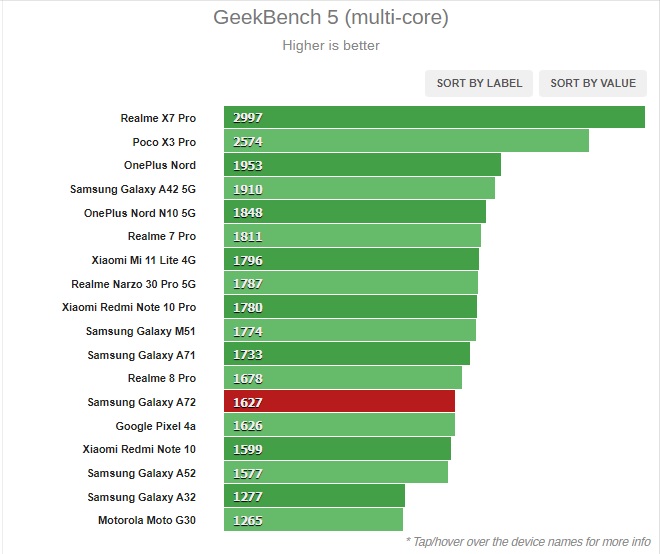Screen dimensions: 660x554
Task: Click the Realme X7 Pro 2997 bar
Action: (x=434, y=118)
